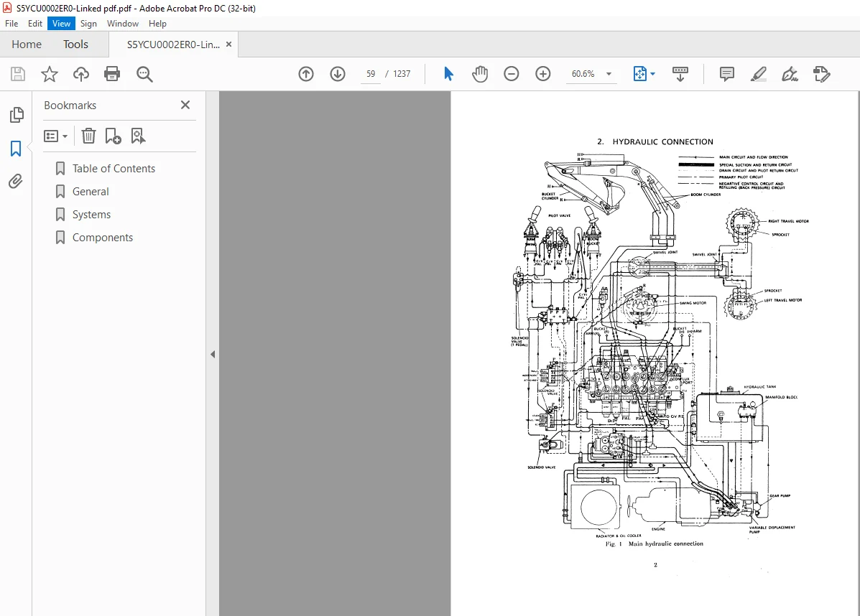860x616 pixels.
Task: Open the zoom level dropdown arrow
Action: (609, 74)
